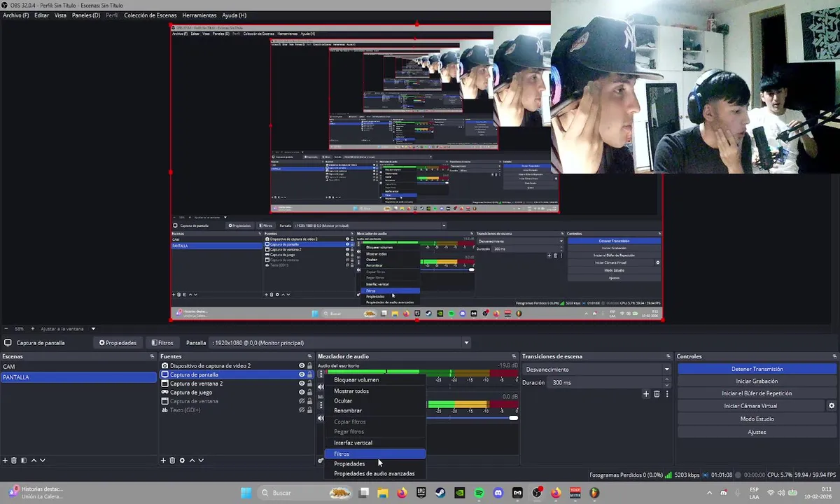Open Herramientas menu
Screen dimensions: 840x504
(199, 15)
